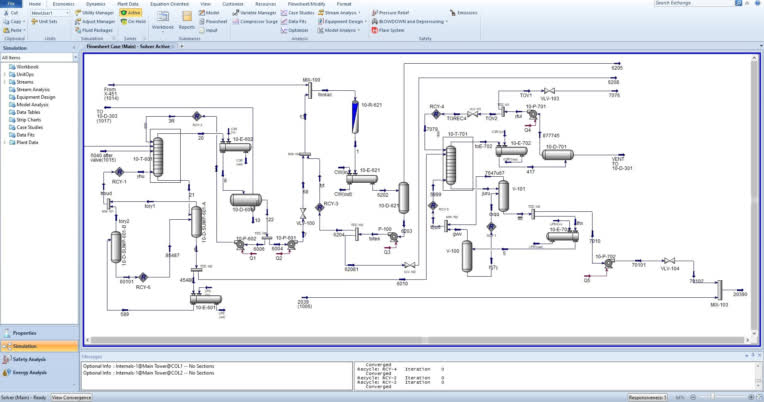764x402 pixels.
Task: Open BLOWDOWN and Depressuring dropdown
Action: 410,21
